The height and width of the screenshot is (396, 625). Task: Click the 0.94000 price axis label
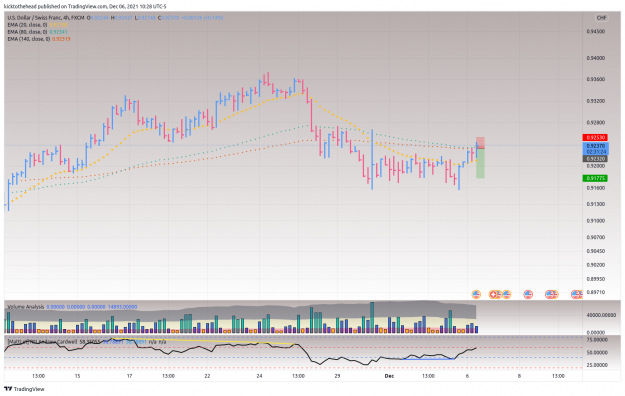pos(596,58)
